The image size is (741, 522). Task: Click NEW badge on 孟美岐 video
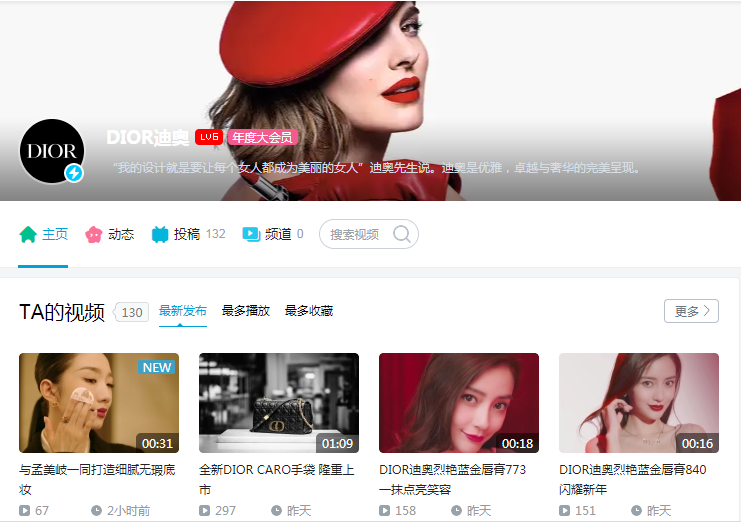pos(157,368)
